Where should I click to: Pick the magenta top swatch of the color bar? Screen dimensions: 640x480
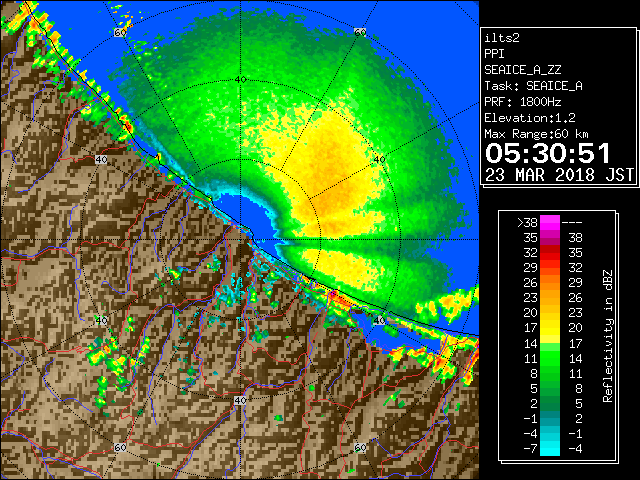point(550,223)
